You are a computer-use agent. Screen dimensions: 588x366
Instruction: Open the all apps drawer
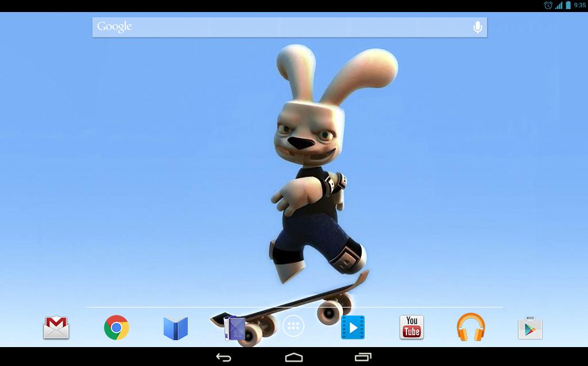293,326
